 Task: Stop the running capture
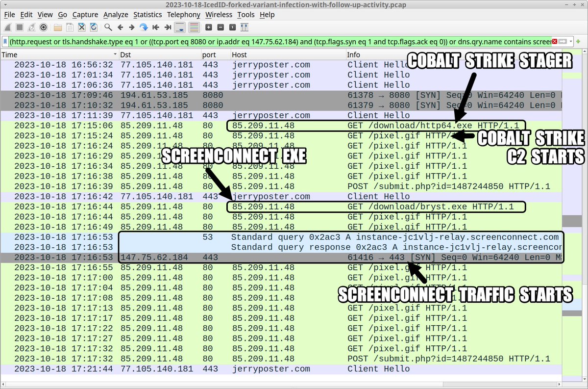19,27
